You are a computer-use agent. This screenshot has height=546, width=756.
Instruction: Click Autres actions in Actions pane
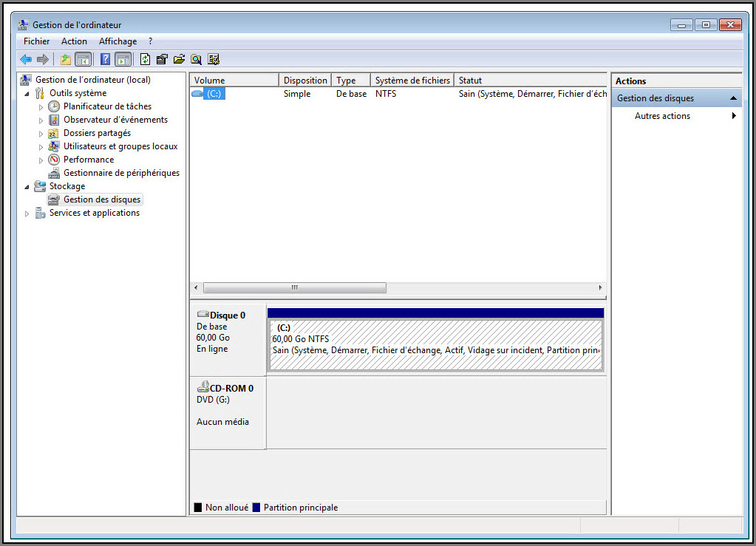coord(662,116)
